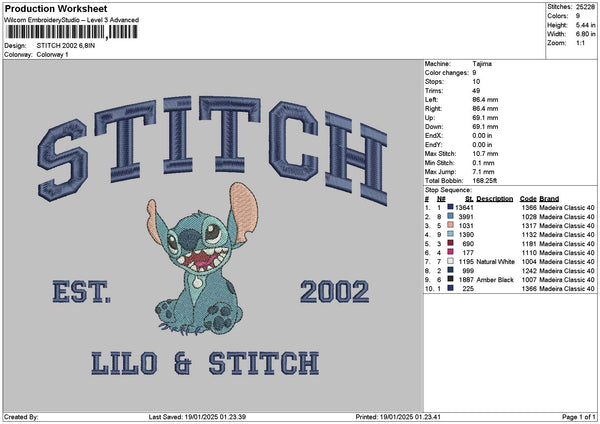Viewport: 600px width, 424px height.
Task: Click stitch count '690' in the stop sequence
Action: 468,244
